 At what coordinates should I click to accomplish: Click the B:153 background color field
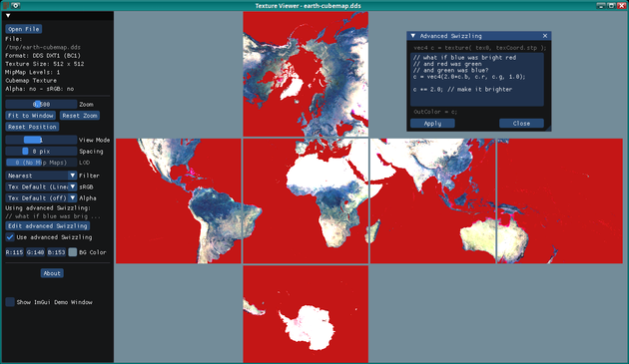point(56,252)
